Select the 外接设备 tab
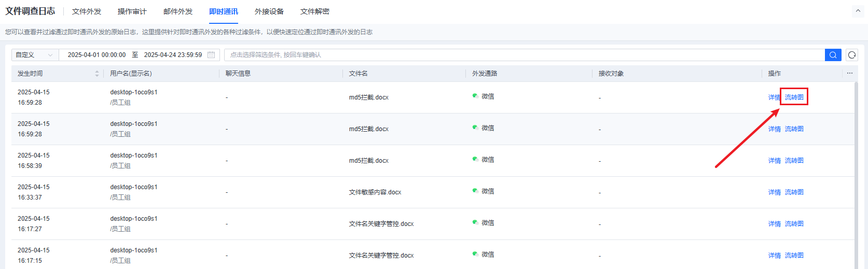The width and height of the screenshot is (868, 269). (x=269, y=11)
